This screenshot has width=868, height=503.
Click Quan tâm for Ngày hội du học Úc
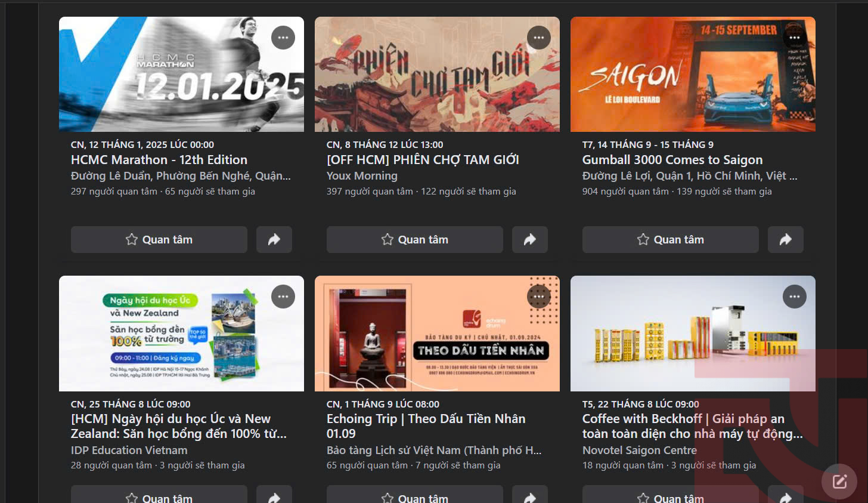tap(159, 495)
